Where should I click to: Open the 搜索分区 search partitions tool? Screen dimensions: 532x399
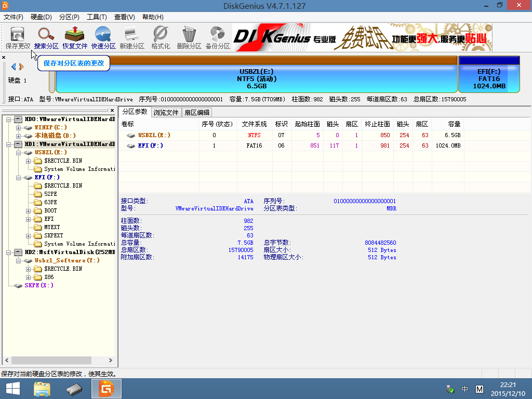click(46, 38)
